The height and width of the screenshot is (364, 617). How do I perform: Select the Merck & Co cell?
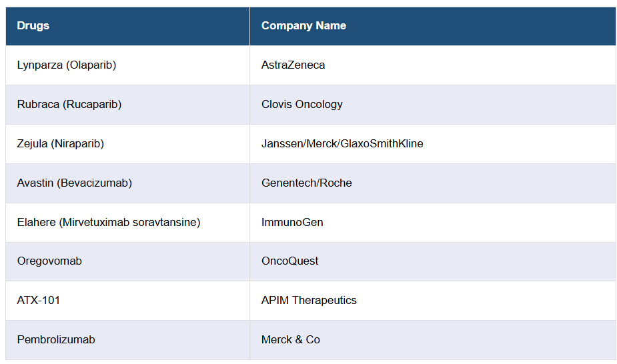click(291, 340)
